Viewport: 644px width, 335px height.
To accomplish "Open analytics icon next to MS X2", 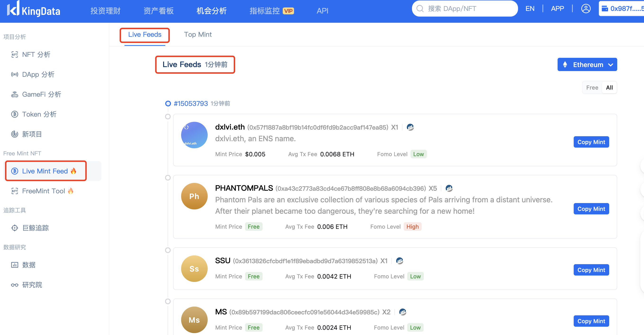I will point(402,312).
